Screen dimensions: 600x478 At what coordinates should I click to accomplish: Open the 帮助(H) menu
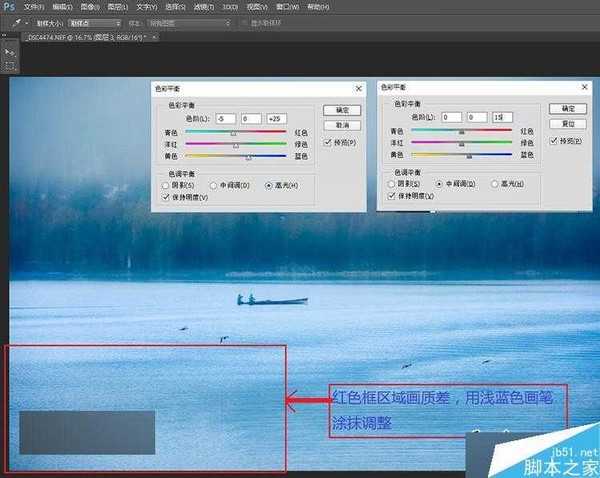click(318, 7)
